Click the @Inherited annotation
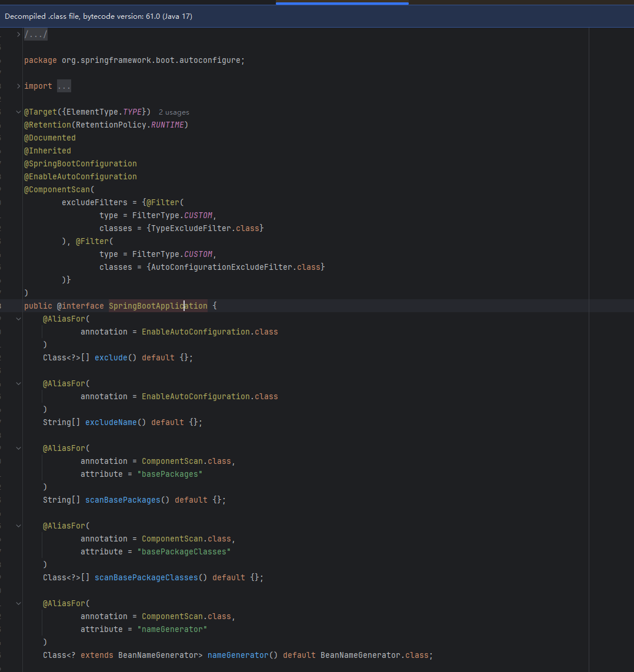 click(x=48, y=151)
